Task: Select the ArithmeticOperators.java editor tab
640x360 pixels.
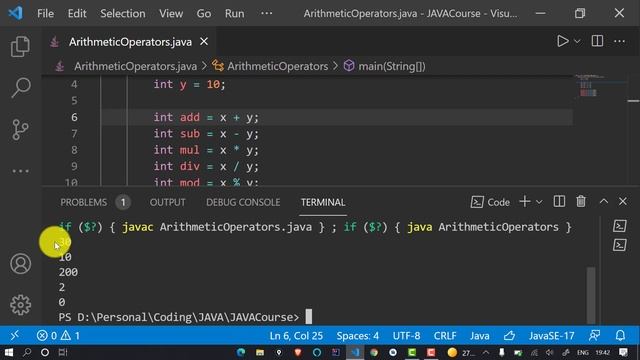Action: point(130,42)
